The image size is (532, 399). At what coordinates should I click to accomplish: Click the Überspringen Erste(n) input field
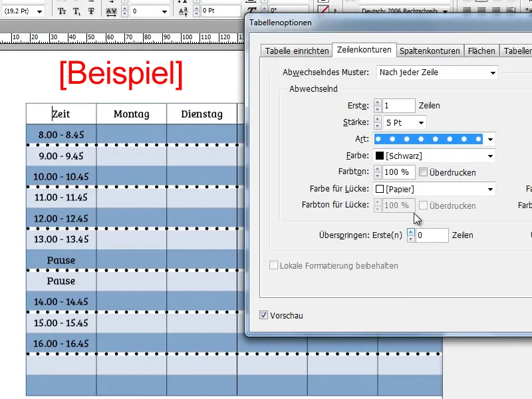tap(432, 235)
